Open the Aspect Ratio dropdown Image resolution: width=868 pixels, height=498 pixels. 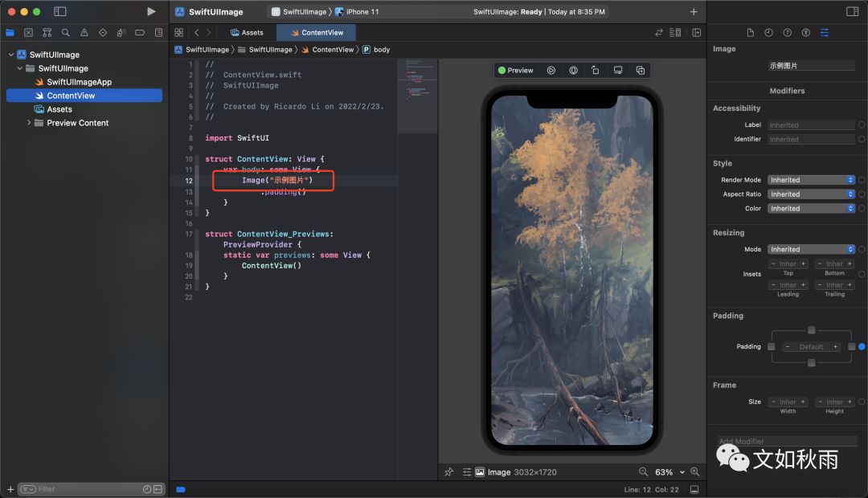coord(811,194)
